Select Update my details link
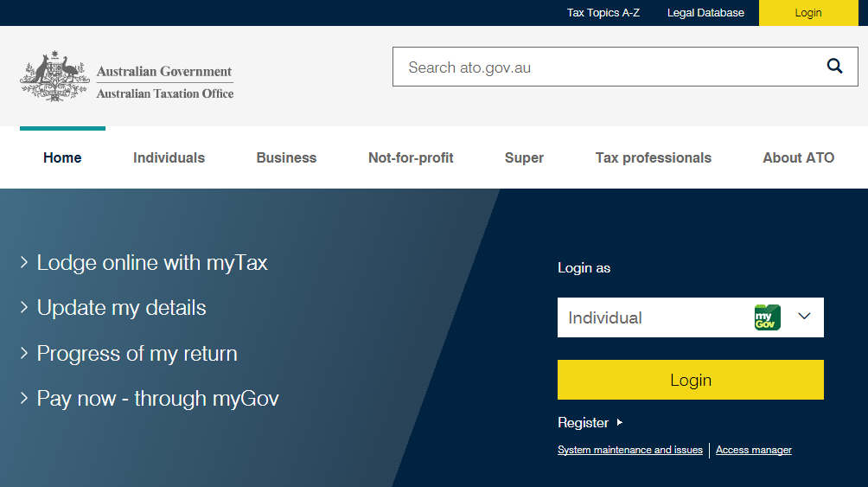868x487 pixels. [121, 308]
